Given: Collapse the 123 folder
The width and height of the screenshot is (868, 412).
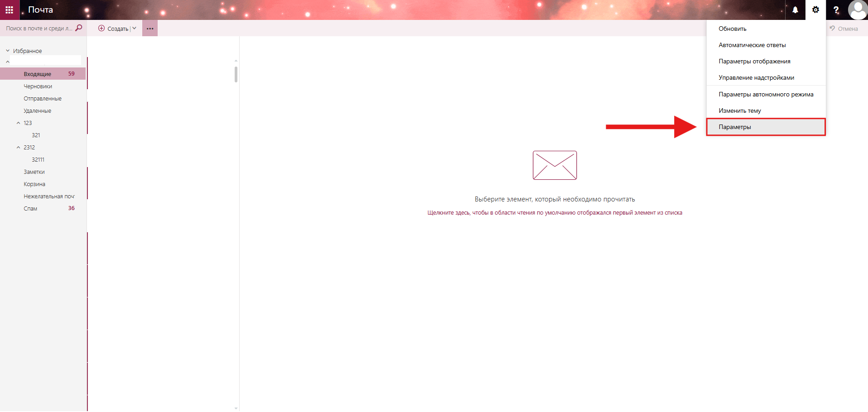Looking at the screenshot, I should tap(19, 123).
